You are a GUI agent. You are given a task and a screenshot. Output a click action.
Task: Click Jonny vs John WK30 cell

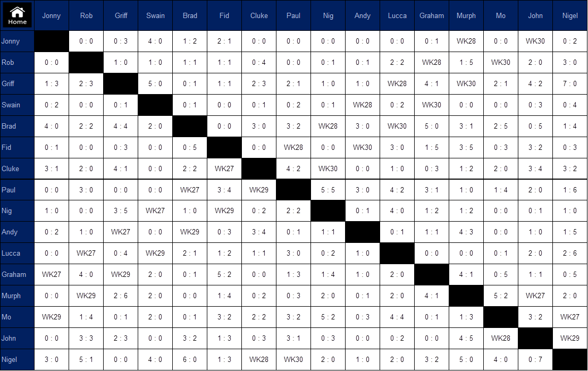(x=535, y=41)
